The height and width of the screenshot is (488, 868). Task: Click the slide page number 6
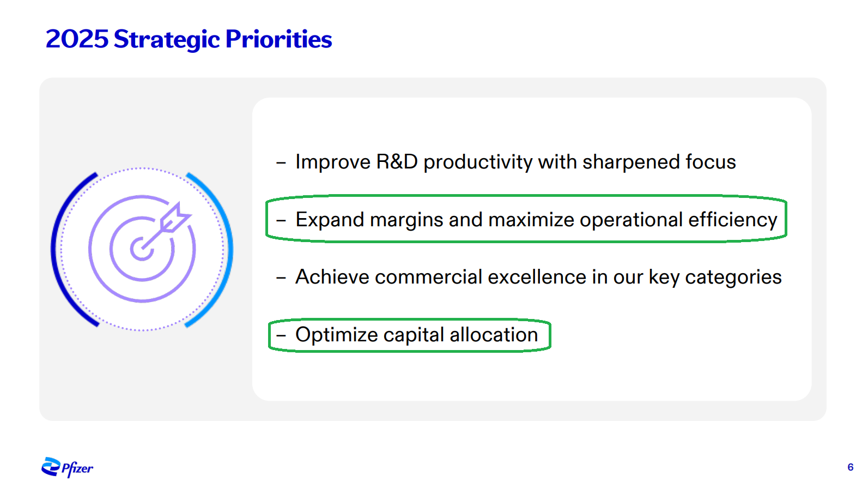pos(850,467)
